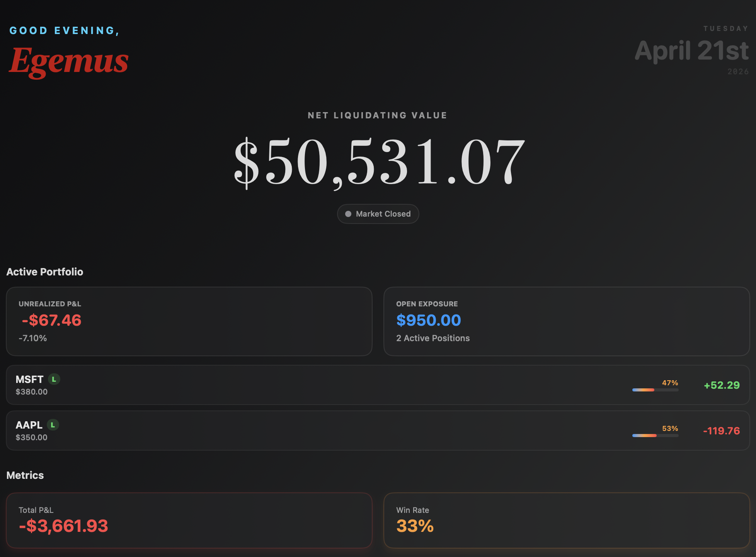Click the April 21st date display
Image resolution: width=756 pixels, height=557 pixels.
pyautogui.click(x=692, y=51)
